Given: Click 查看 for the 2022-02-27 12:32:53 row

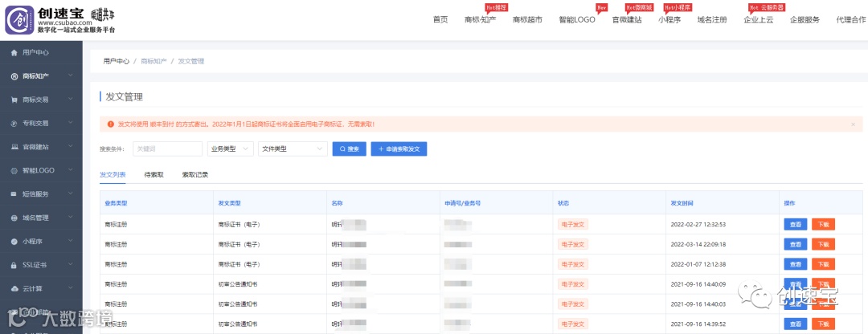Looking at the screenshot, I should pyautogui.click(x=796, y=225).
